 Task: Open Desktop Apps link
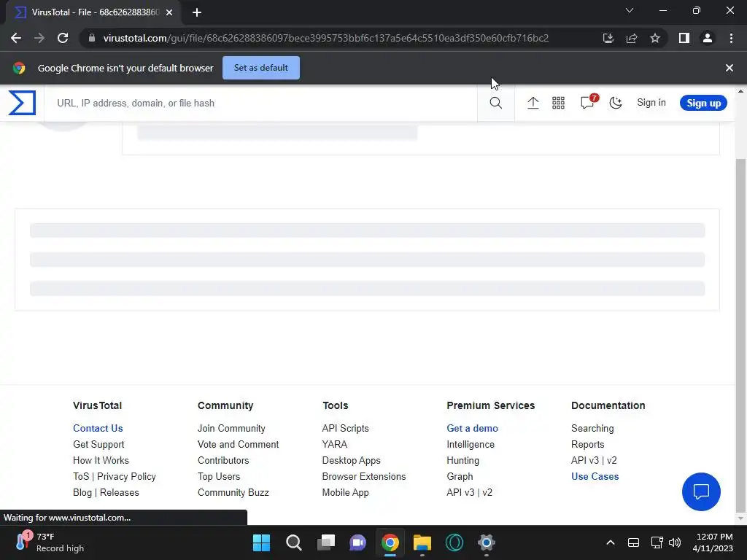tap(351, 461)
